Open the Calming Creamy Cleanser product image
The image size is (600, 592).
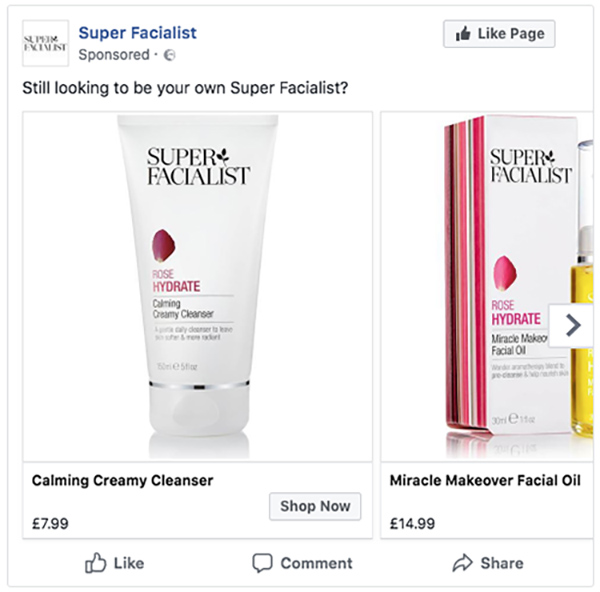click(197, 285)
